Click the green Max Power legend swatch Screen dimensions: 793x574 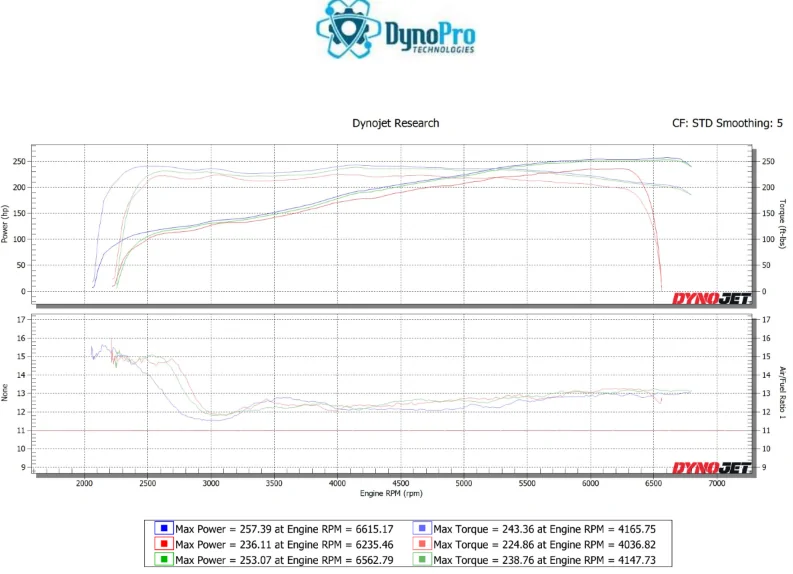[164, 560]
